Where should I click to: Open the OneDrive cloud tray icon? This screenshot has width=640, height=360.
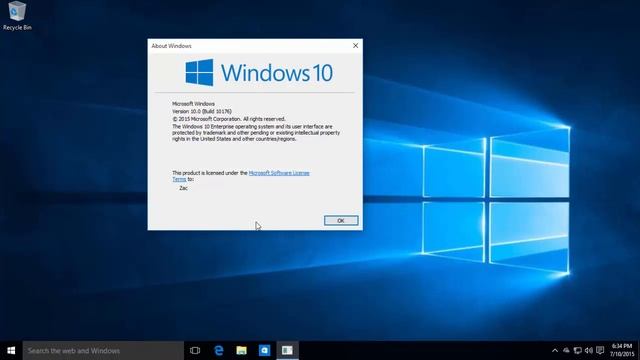(x=566, y=351)
